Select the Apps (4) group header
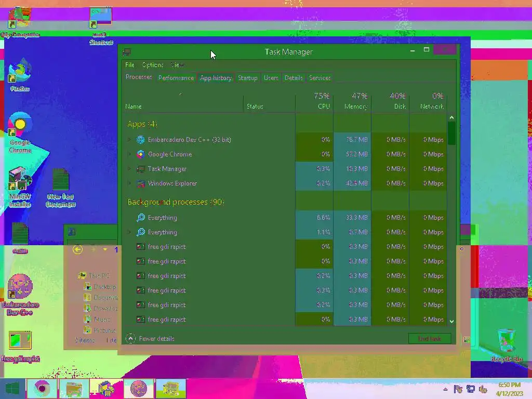This screenshot has height=399, width=532. [x=142, y=124]
